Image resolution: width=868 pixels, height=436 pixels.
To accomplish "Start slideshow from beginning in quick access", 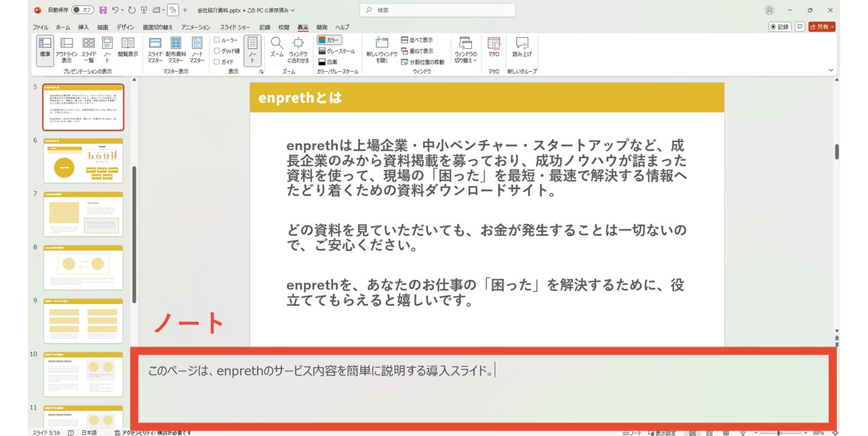I will [x=145, y=10].
